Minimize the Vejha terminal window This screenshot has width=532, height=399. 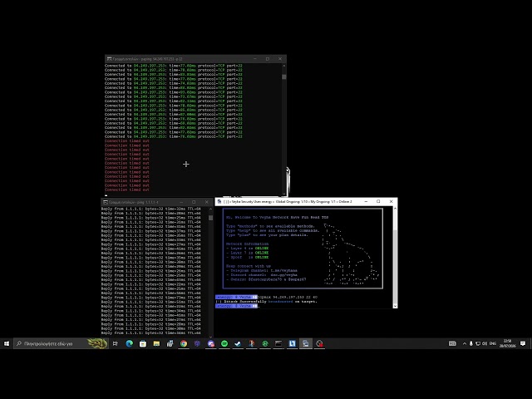[x=366, y=201]
